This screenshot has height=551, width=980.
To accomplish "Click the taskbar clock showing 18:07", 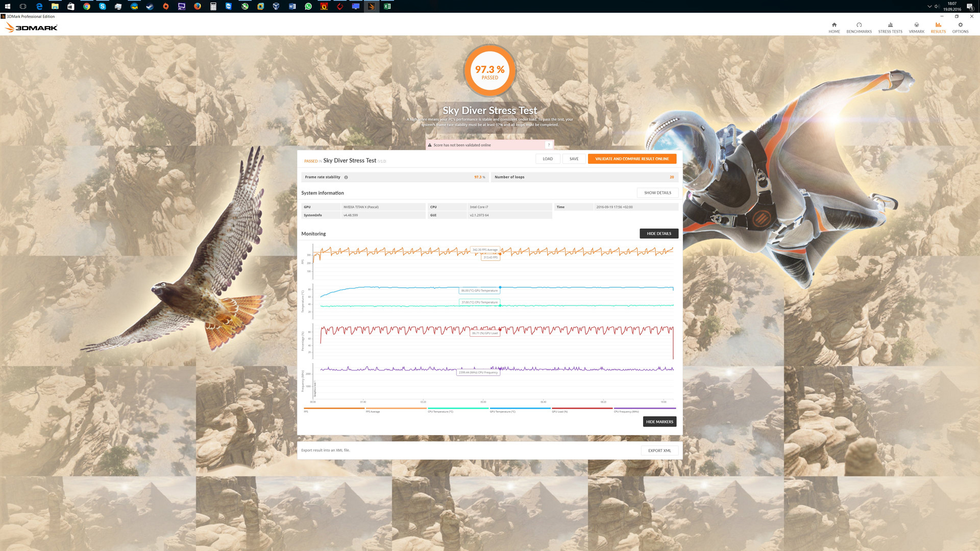I will tap(952, 6).
